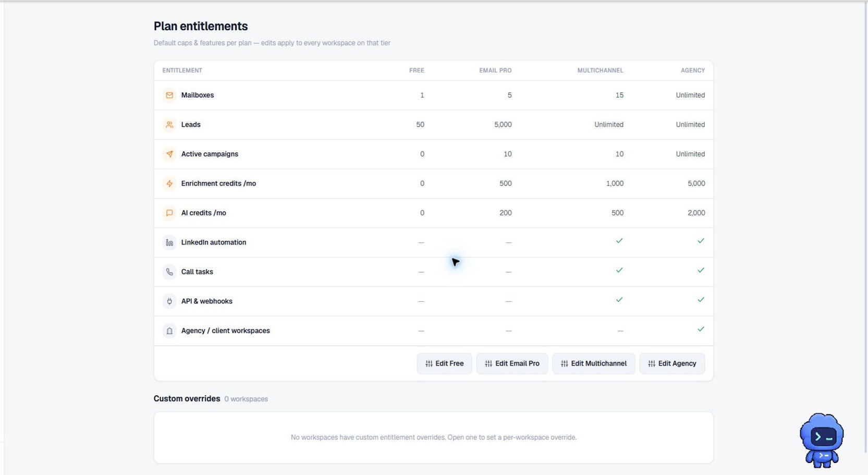Click the Enrichment credits lightning icon
Image resolution: width=868 pixels, height=475 pixels.
(169, 184)
